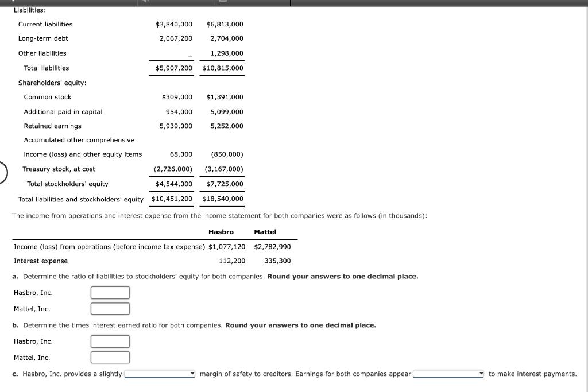Select the Hasbro column header in the table
588x392 pixels.
pos(220,232)
